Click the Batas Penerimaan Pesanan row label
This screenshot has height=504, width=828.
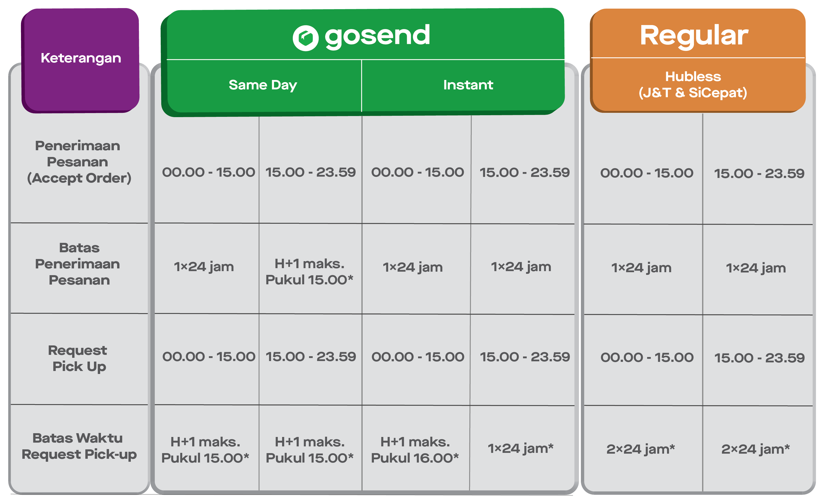[79, 264]
